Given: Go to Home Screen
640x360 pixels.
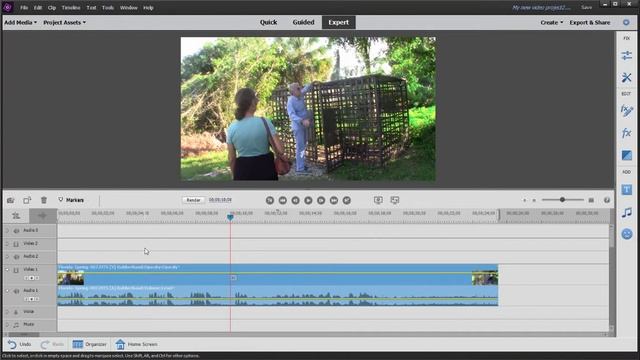Looking at the screenshot, I should 136,344.
